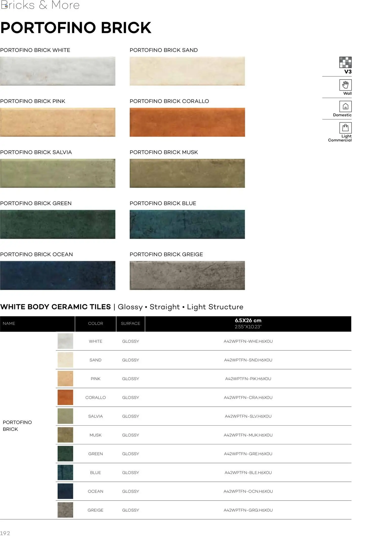
Task: Select the Portofino Brick Sand tile image
Action: [187, 71]
